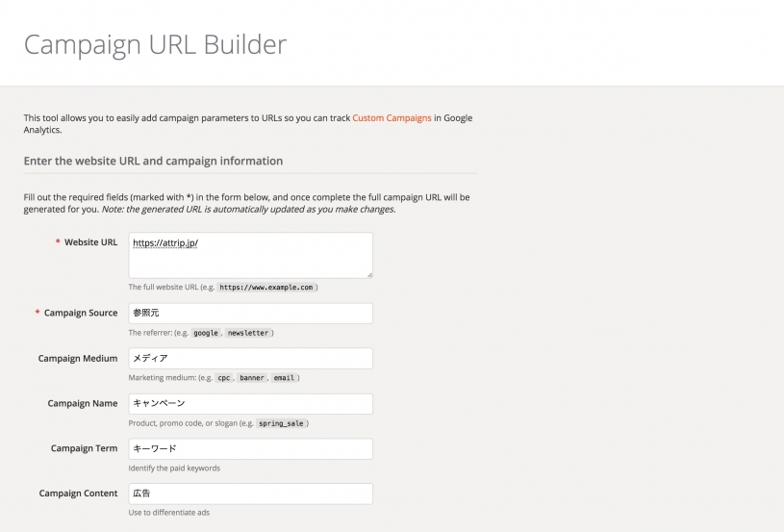Click the Campaign Content input field
784x532 pixels.
(x=250, y=494)
